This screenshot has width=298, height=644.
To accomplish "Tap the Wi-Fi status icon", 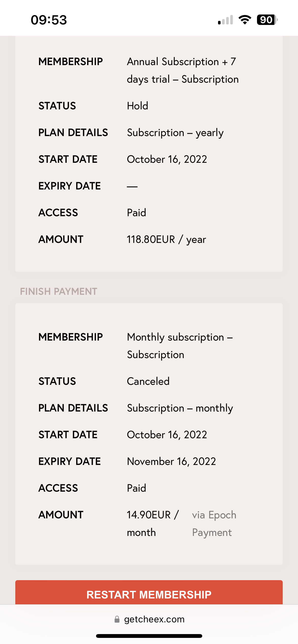I will 245,20.
